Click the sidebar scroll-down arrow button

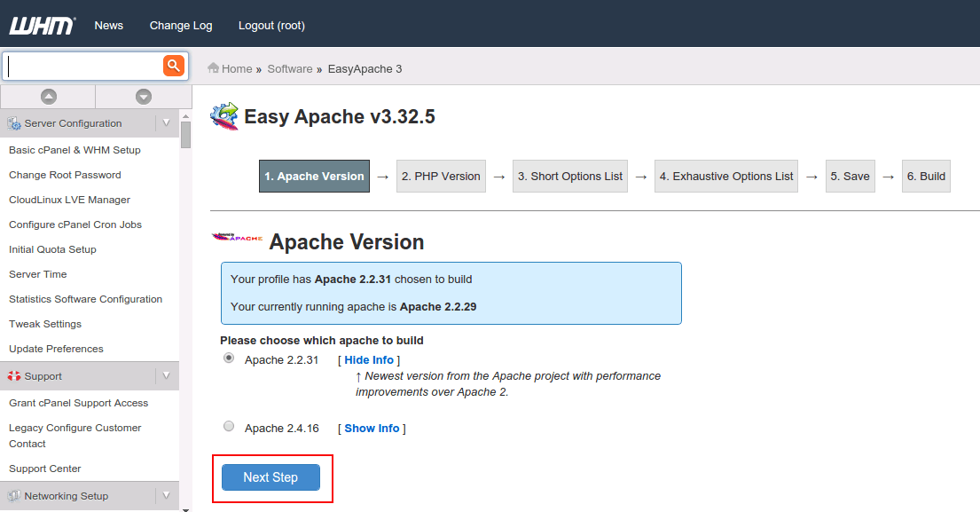142,96
